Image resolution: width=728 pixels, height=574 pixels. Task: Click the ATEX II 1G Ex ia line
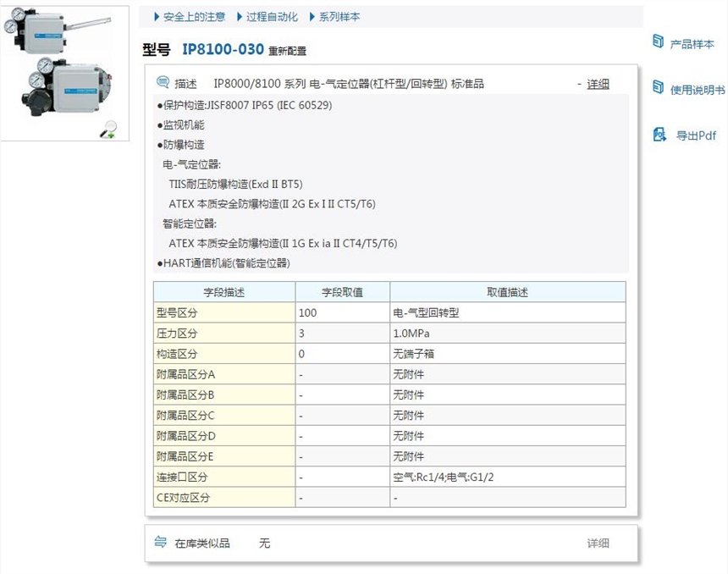283,243
